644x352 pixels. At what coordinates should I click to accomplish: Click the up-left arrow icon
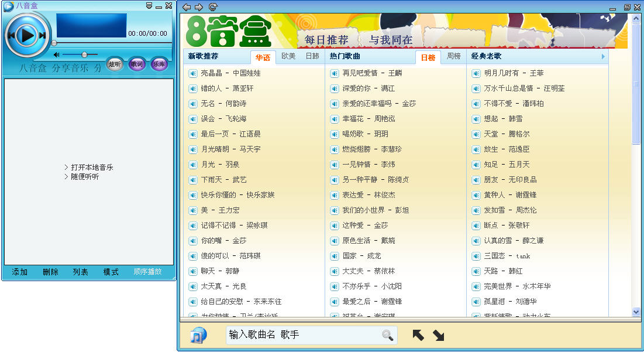(418, 335)
